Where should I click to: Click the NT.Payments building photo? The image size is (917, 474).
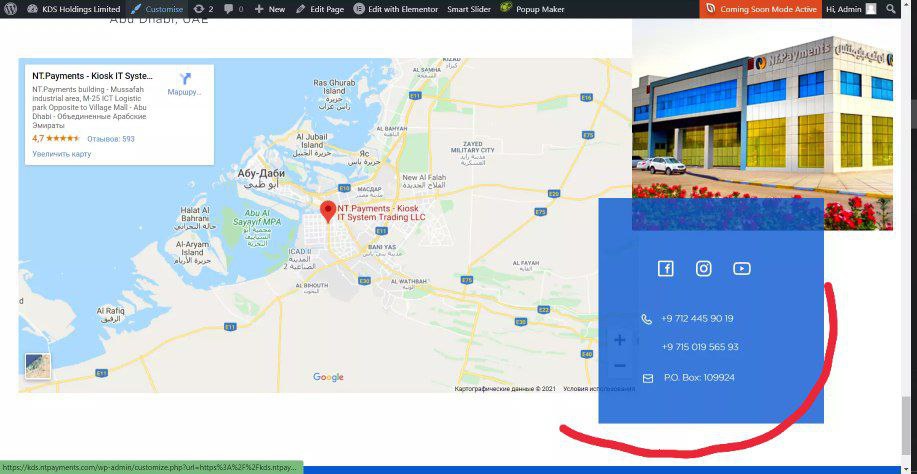763,124
